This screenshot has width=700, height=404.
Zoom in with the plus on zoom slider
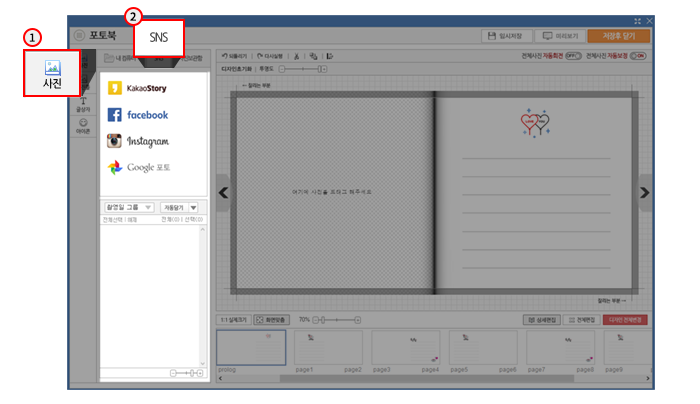[358, 320]
